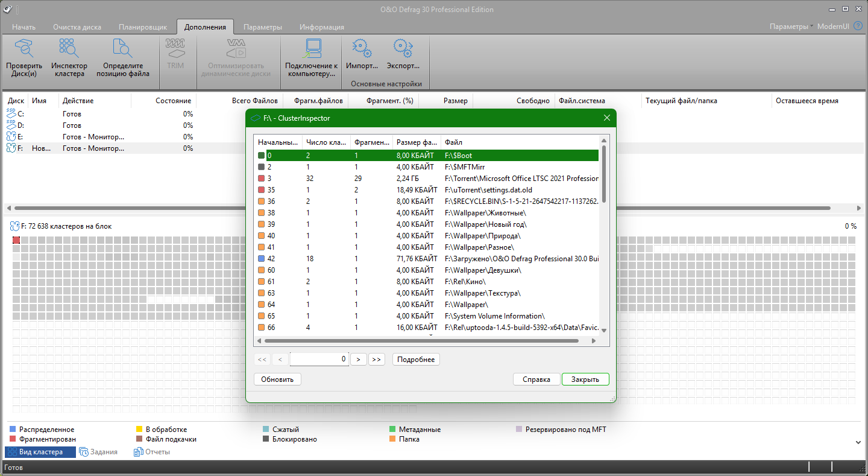Open the Очистка диска tab

(77, 27)
